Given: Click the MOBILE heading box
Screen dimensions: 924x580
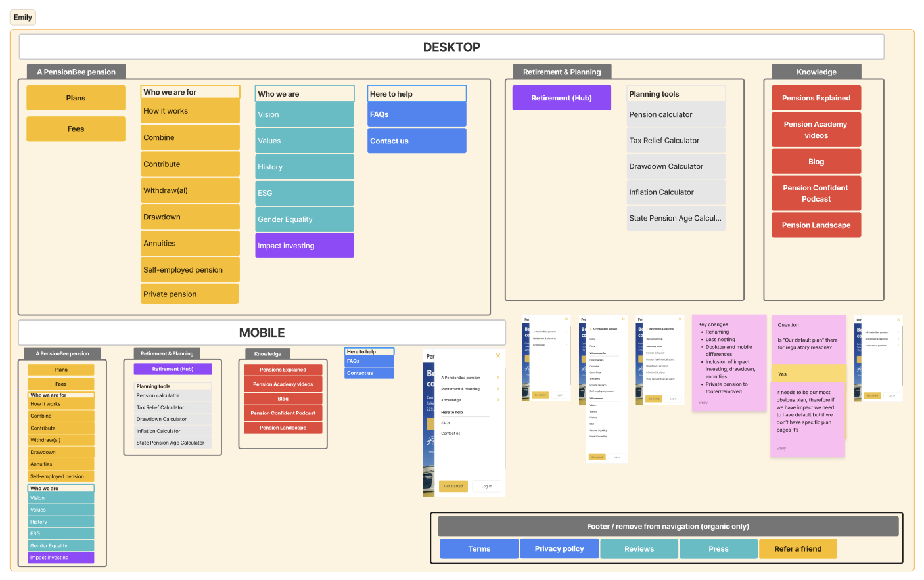Looking at the screenshot, I should (262, 333).
